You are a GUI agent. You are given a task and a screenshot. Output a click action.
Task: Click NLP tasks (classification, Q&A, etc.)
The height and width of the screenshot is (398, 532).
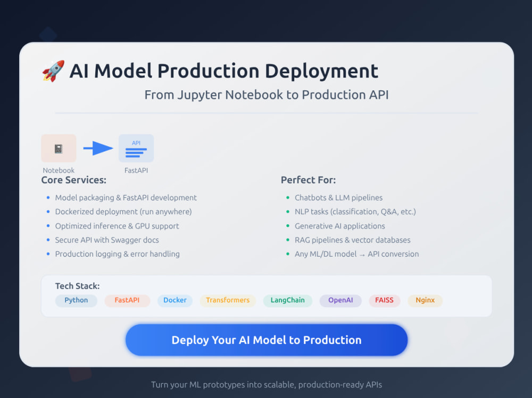(x=355, y=211)
